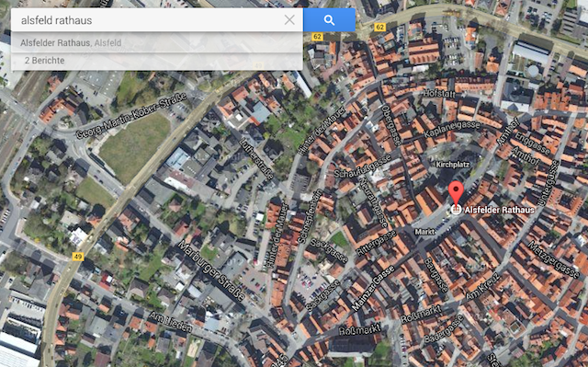This screenshot has height=367, width=588.
Task: Click the 'Kirchplatz' label
Action: [x=453, y=165]
